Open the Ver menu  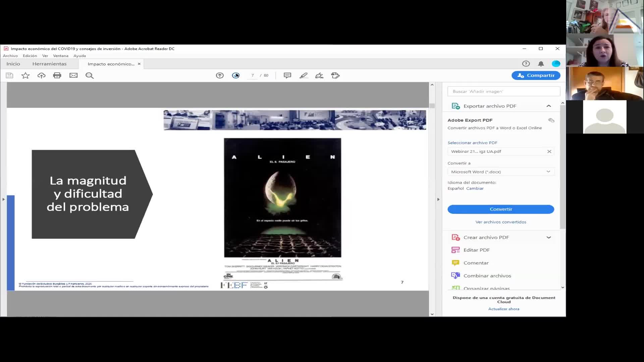click(x=45, y=56)
